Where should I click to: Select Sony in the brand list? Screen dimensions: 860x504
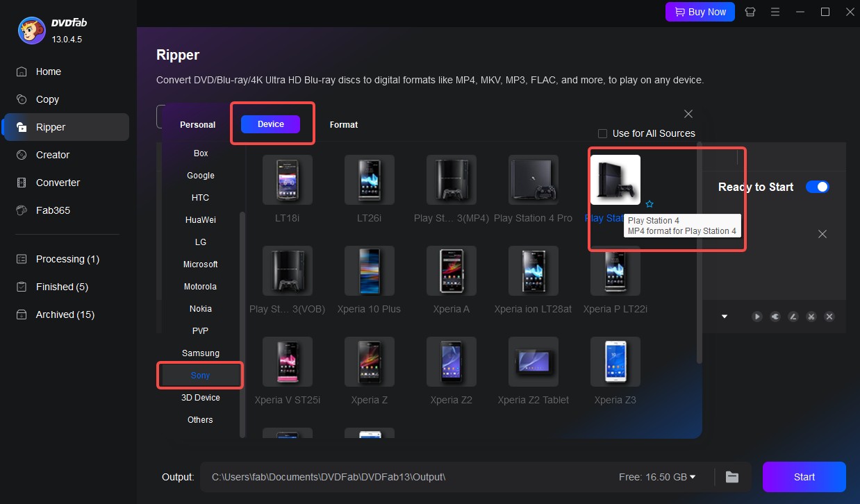tap(201, 376)
